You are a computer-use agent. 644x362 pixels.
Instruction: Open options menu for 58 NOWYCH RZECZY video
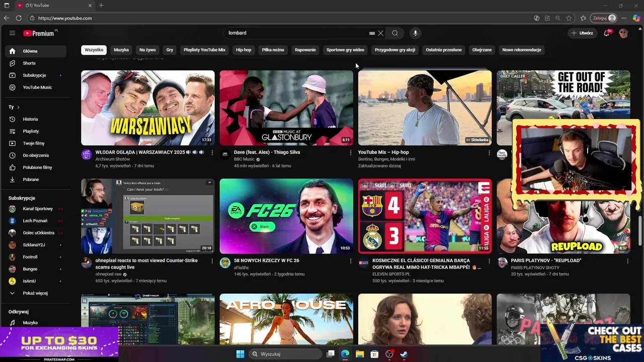point(351,261)
